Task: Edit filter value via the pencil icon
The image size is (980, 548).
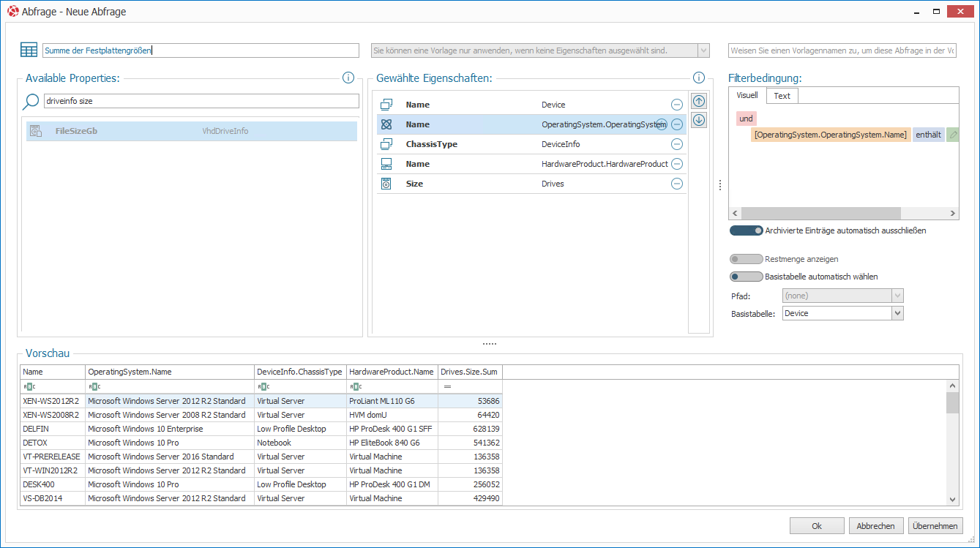Action: [x=953, y=135]
